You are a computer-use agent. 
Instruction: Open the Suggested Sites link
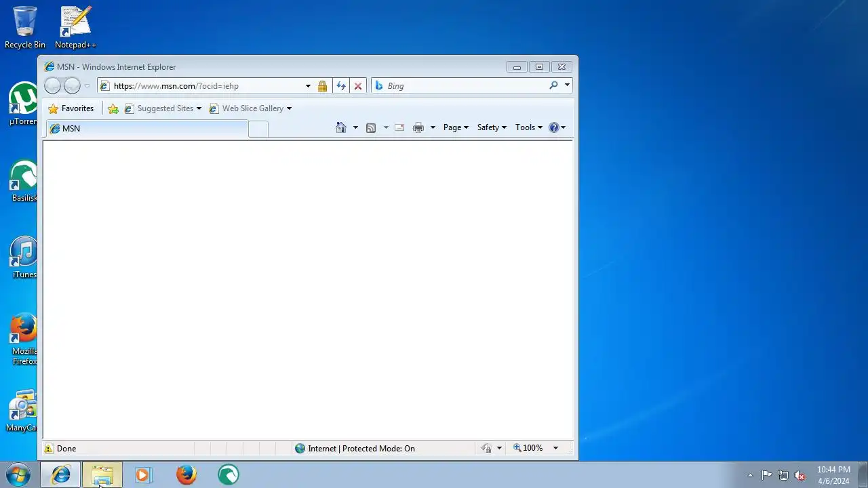pos(163,108)
